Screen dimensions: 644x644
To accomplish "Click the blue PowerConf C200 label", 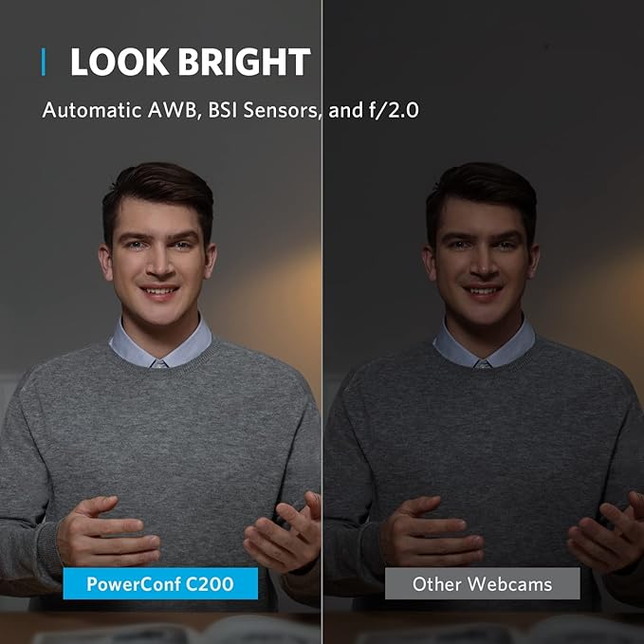I will pyautogui.click(x=160, y=583).
